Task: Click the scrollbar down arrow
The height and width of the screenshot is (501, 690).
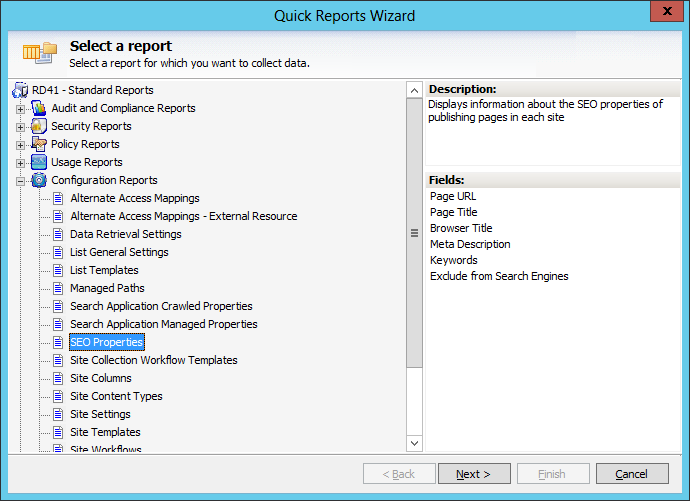Action: coord(414,443)
